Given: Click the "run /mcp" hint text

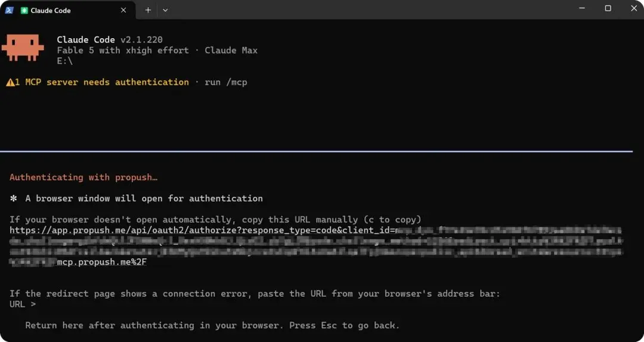Looking at the screenshot, I should pyautogui.click(x=226, y=82).
